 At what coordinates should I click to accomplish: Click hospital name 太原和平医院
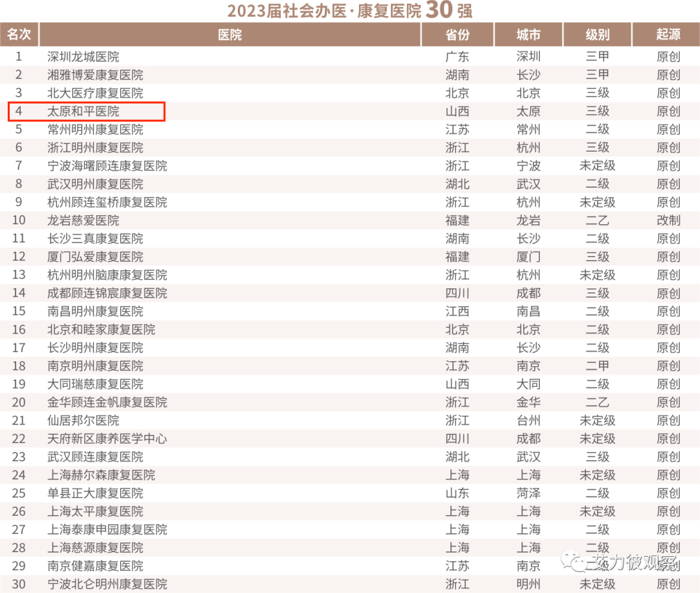[x=84, y=111]
